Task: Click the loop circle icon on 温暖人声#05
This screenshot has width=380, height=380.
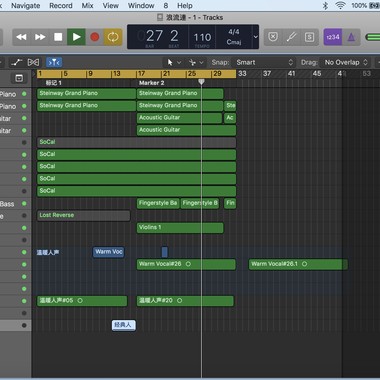Action: [x=80, y=301]
